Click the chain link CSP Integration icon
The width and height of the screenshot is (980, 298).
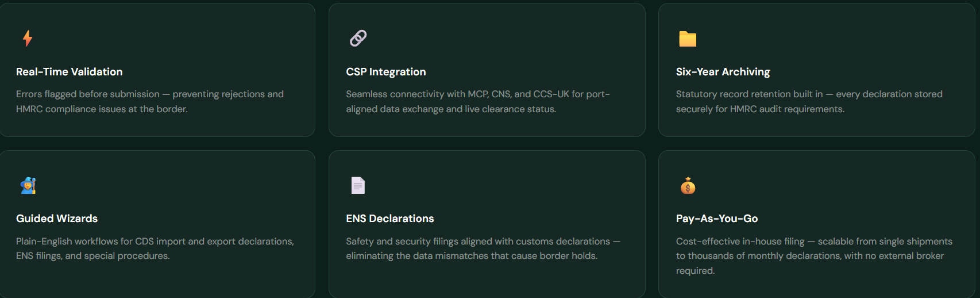click(358, 38)
